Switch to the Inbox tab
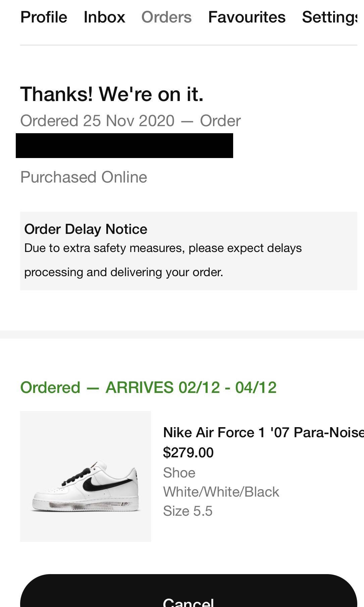This screenshot has width=364, height=607. click(104, 17)
